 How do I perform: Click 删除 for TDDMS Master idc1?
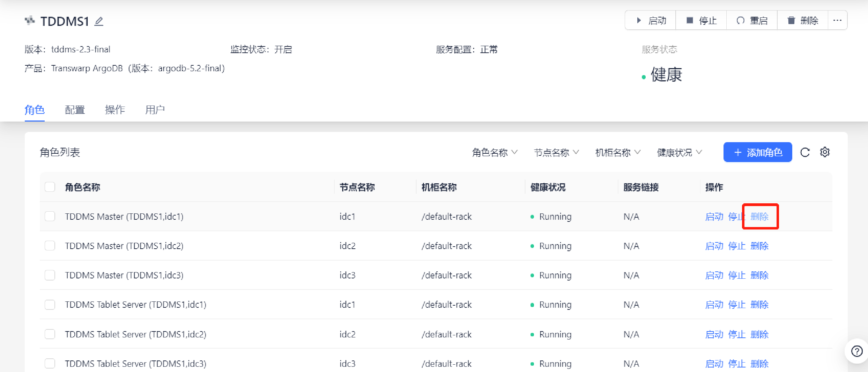(x=759, y=217)
